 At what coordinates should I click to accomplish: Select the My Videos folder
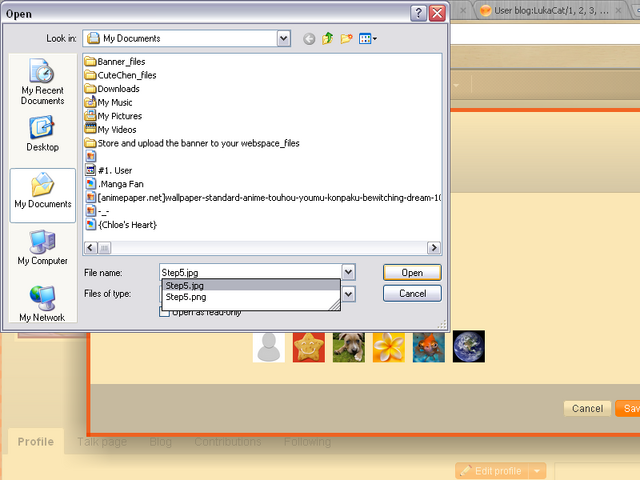[110, 129]
